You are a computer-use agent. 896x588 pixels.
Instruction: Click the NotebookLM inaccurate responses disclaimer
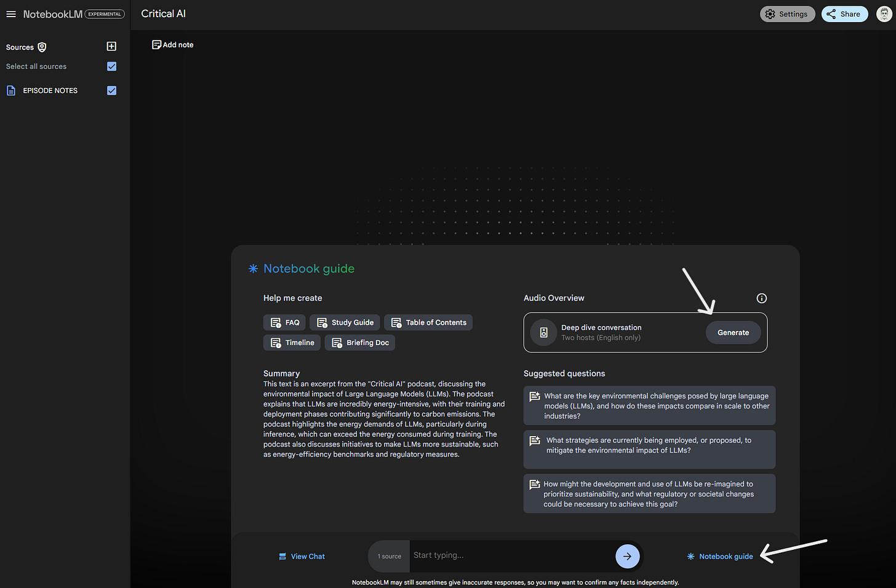click(516, 582)
